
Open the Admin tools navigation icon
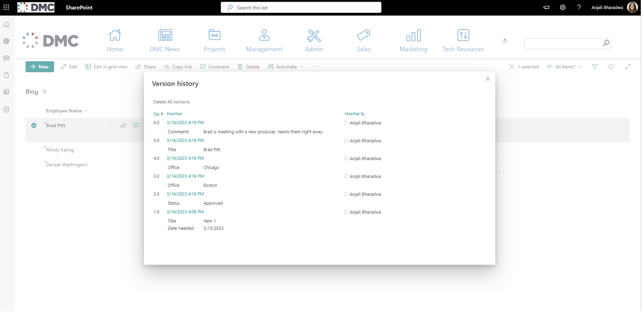point(315,36)
